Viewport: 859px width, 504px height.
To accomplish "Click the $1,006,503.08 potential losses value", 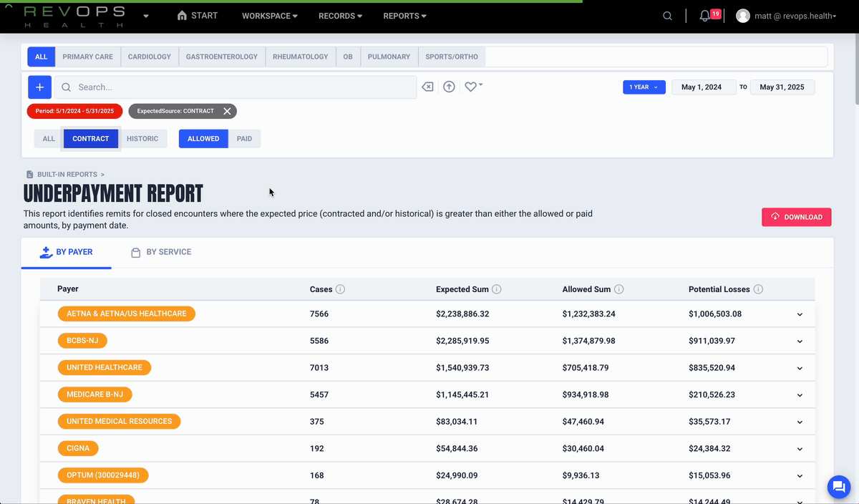I will click(715, 314).
